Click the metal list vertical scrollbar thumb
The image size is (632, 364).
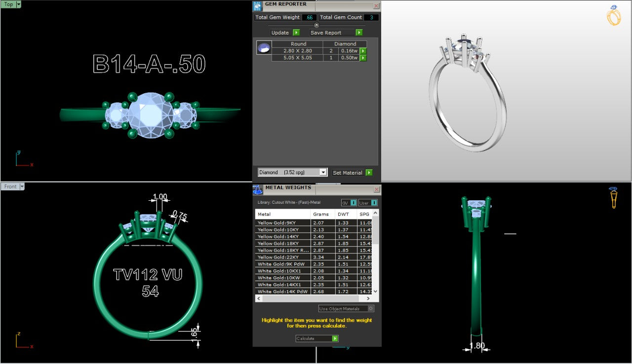376,230
